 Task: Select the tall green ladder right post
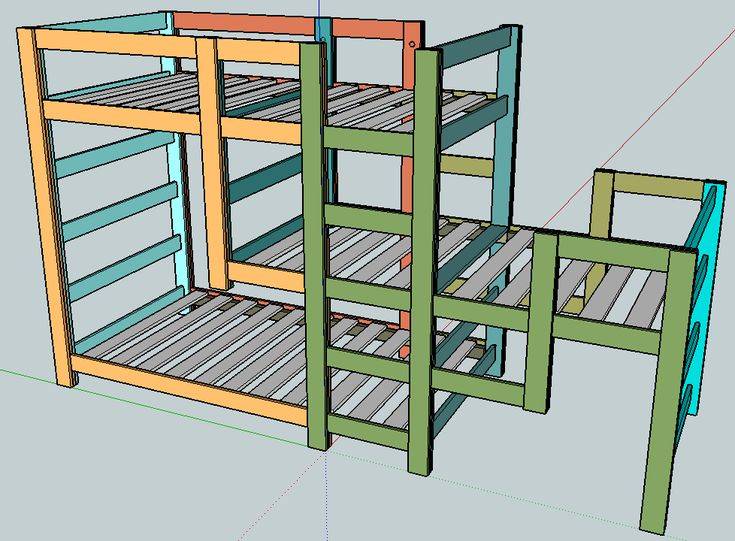(x=426, y=260)
